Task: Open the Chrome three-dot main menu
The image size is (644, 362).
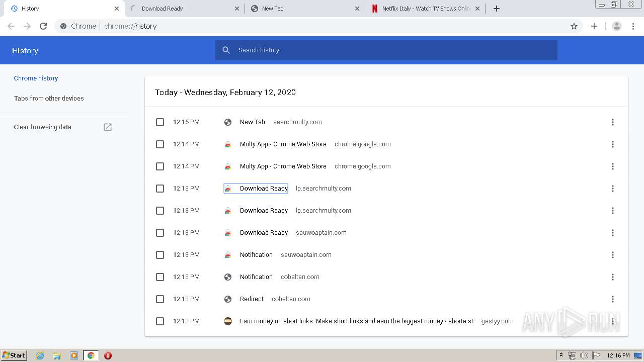Action: pos(633,26)
